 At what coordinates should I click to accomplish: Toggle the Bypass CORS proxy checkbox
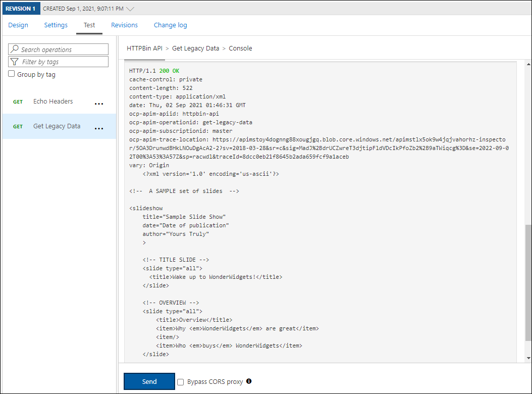[x=181, y=382]
